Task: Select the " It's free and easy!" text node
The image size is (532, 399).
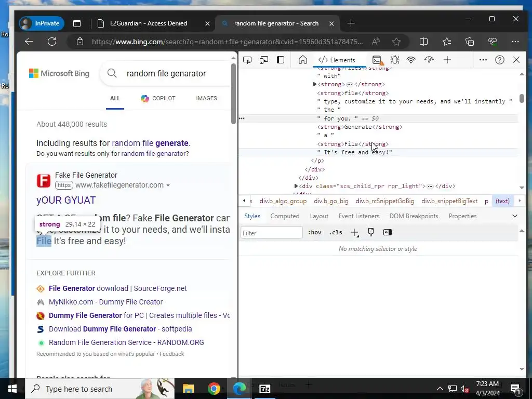Action: [x=354, y=152]
